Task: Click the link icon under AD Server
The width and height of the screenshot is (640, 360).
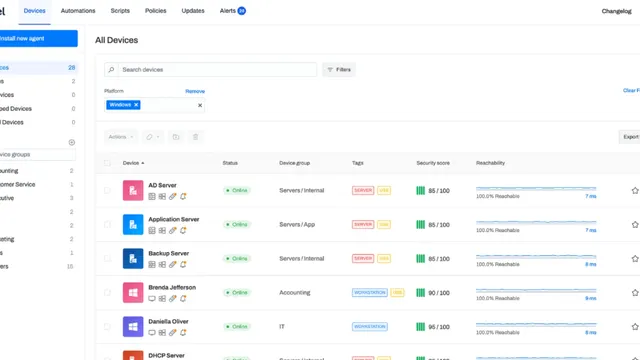Action: tap(173, 197)
